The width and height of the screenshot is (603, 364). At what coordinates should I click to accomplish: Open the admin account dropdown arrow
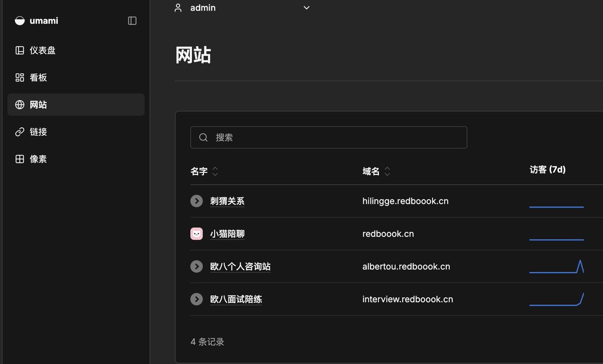coord(307,8)
